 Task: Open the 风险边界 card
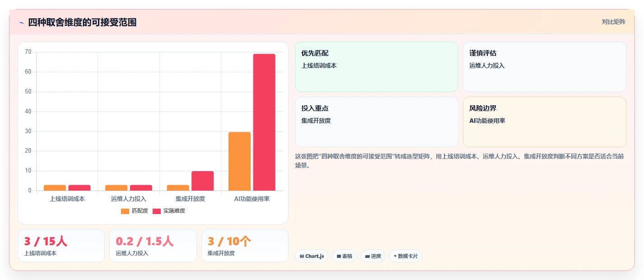click(x=545, y=122)
